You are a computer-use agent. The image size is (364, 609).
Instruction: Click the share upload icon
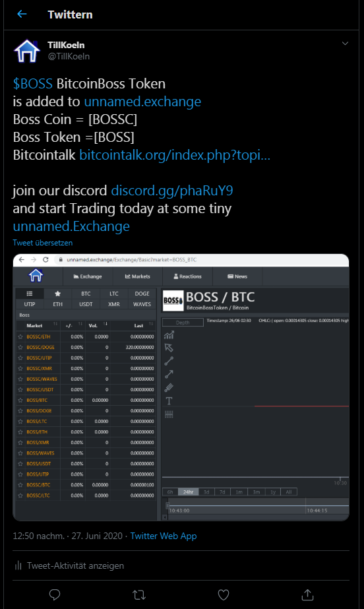click(307, 594)
